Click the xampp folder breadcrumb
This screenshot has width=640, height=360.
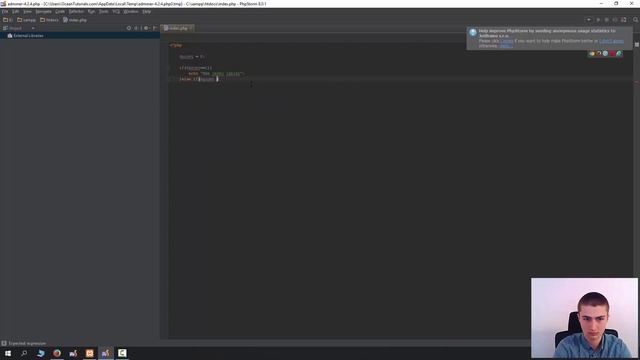coord(27,20)
